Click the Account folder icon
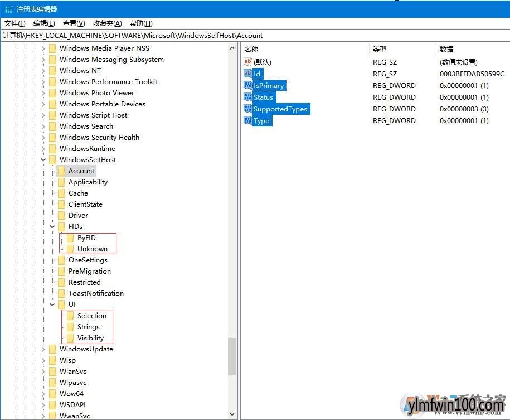The image size is (510, 420). (61, 171)
